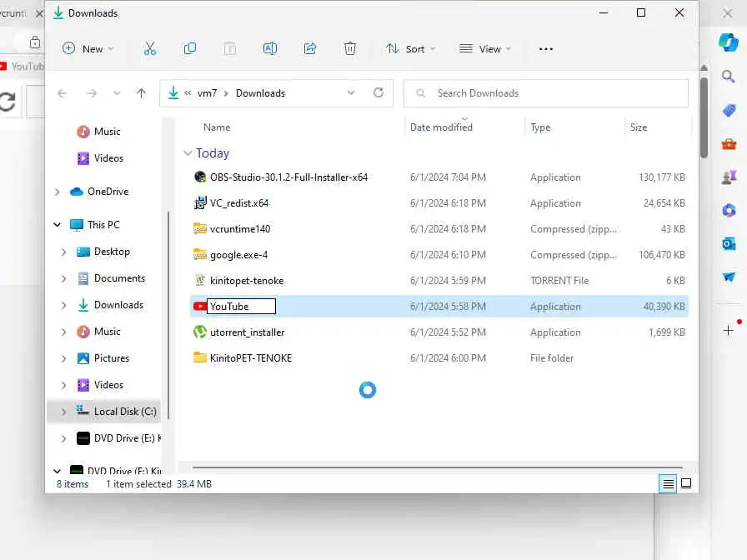Expand the Desktop tree node
This screenshot has height=560, width=747.
click(x=63, y=252)
